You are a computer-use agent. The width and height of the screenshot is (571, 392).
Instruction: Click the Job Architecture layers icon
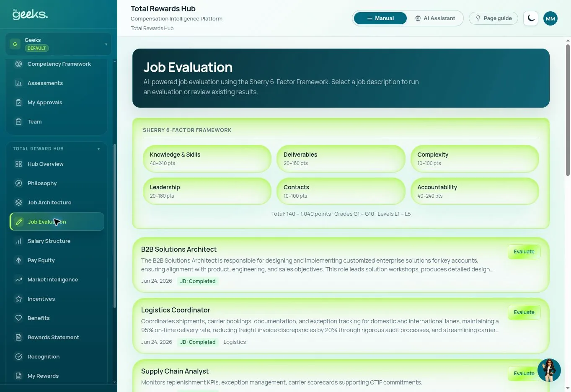pyautogui.click(x=18, y=203)
